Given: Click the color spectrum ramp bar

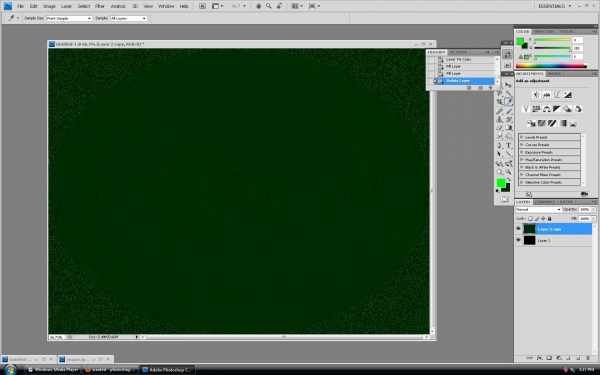Looking at the screenshot, I should point(551,66).
